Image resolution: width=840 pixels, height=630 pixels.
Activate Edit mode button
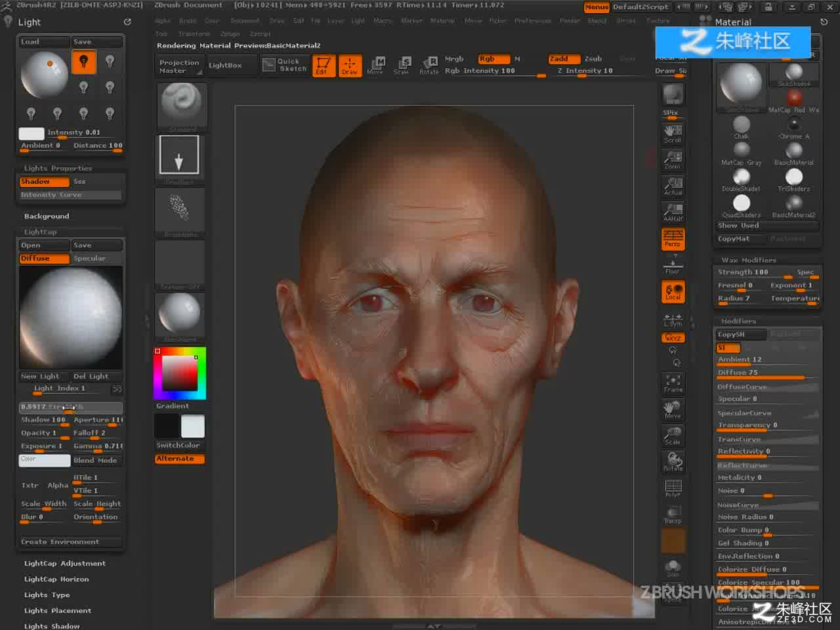[x=323, y=66]
